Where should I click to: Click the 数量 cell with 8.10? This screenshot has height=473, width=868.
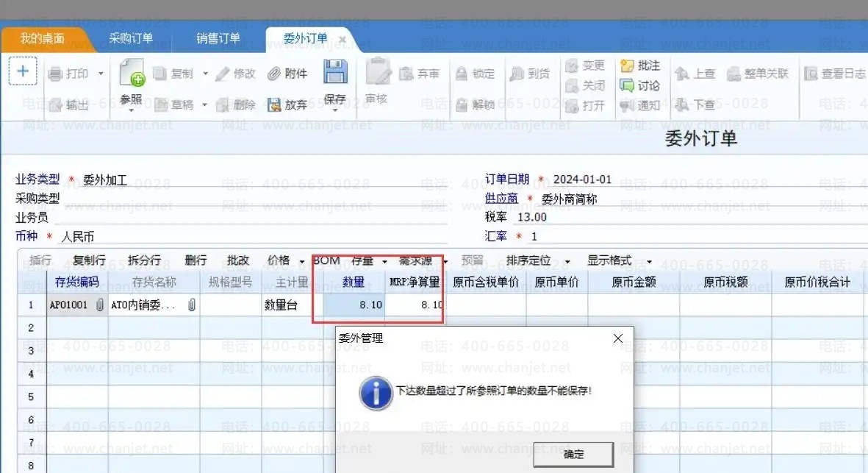coord(354,305)
